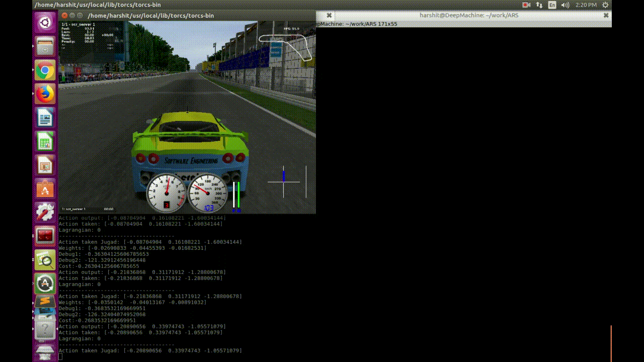Click the red gear number indicator
The height and width of the screenshot is (362, 644).
click(x=167, y=205)
